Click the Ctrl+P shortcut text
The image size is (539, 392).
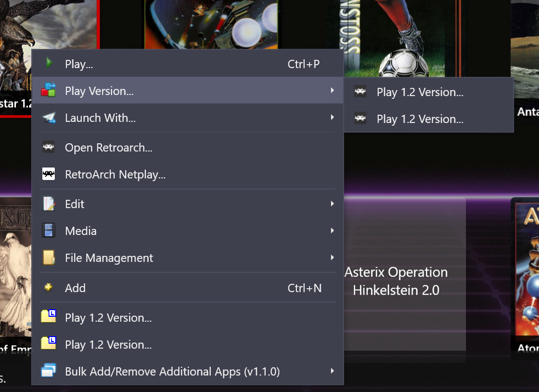[304, 64]
